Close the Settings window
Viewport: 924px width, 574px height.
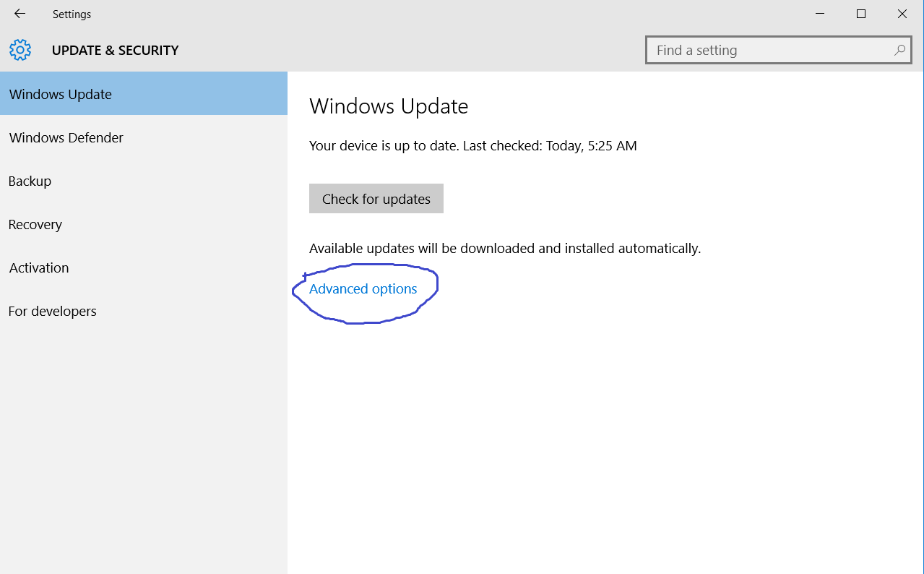(x=902, y=14)
